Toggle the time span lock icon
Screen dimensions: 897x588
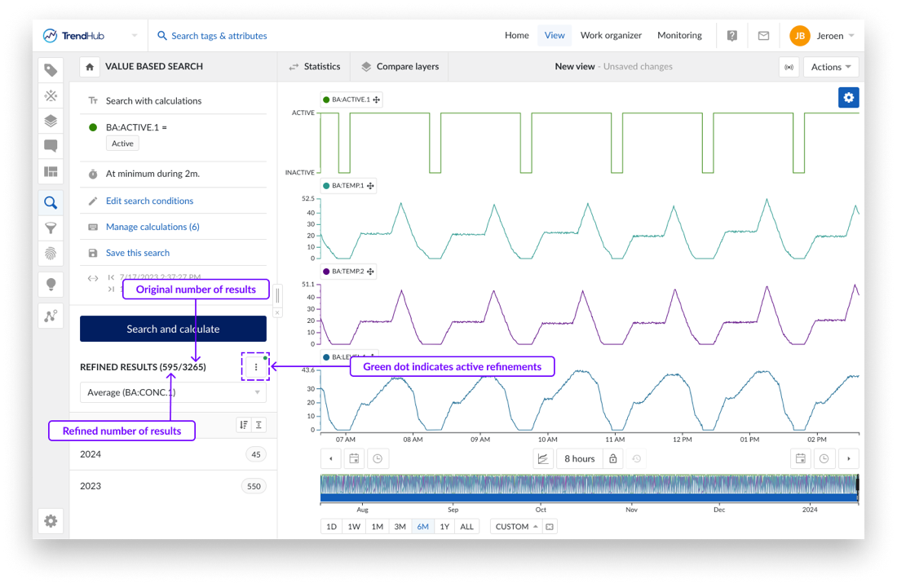(612, 459)
